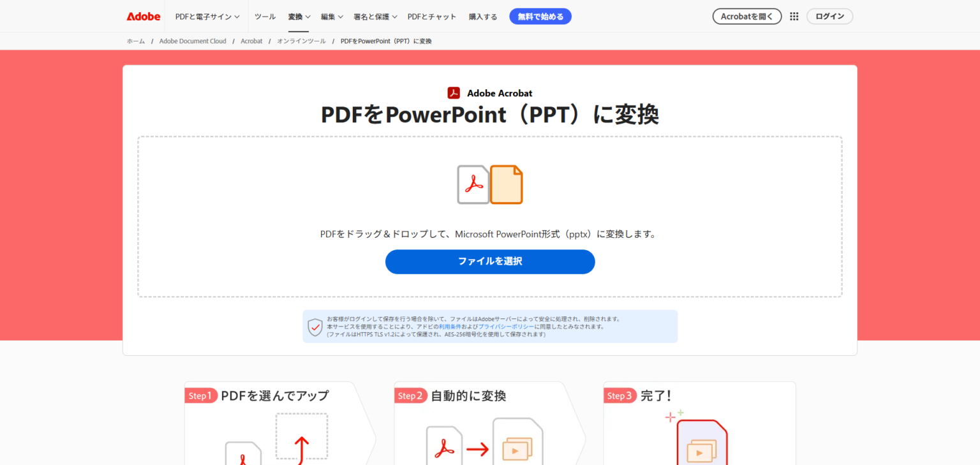Click the ファイルを選択 button
The height and width of the screenshot is (465, 980).
[x=490, y=262]
